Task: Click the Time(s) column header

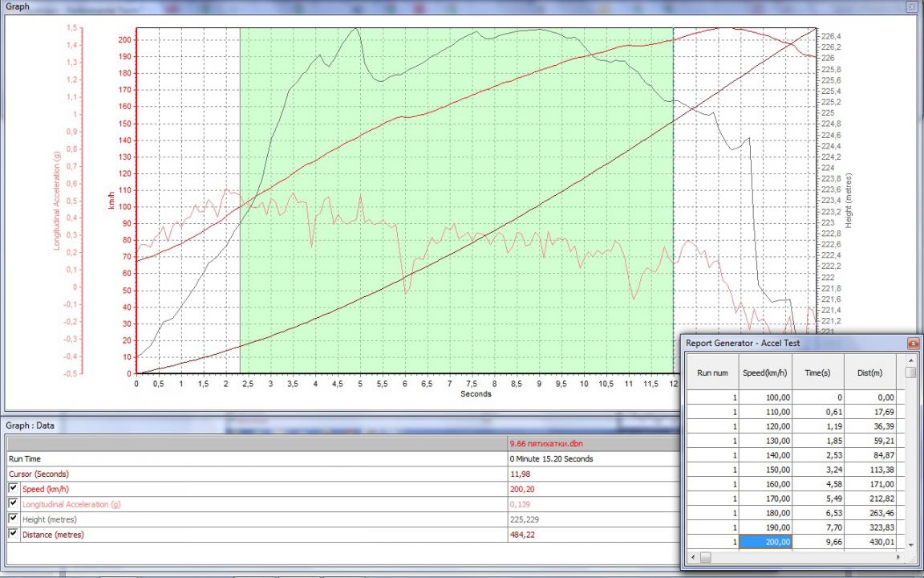Action: click(x=817, y=372)
